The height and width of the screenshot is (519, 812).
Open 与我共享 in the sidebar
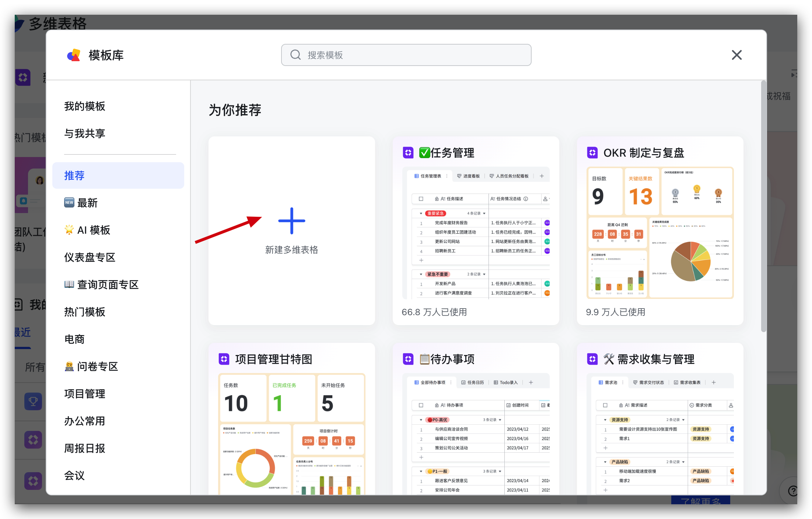pyautogui.click(x=85, y=133)
